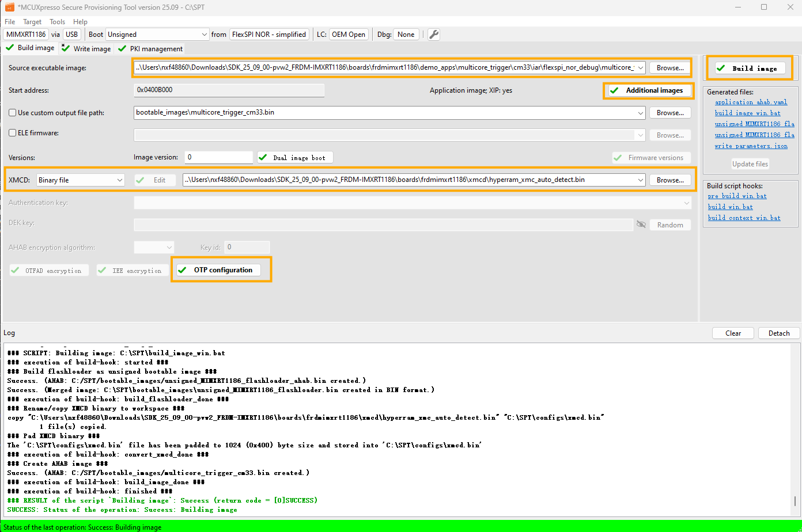This screenshot has height=532, width=802.
Task: Open the XMCD Binary file dropdown
Action: (81, 180)
